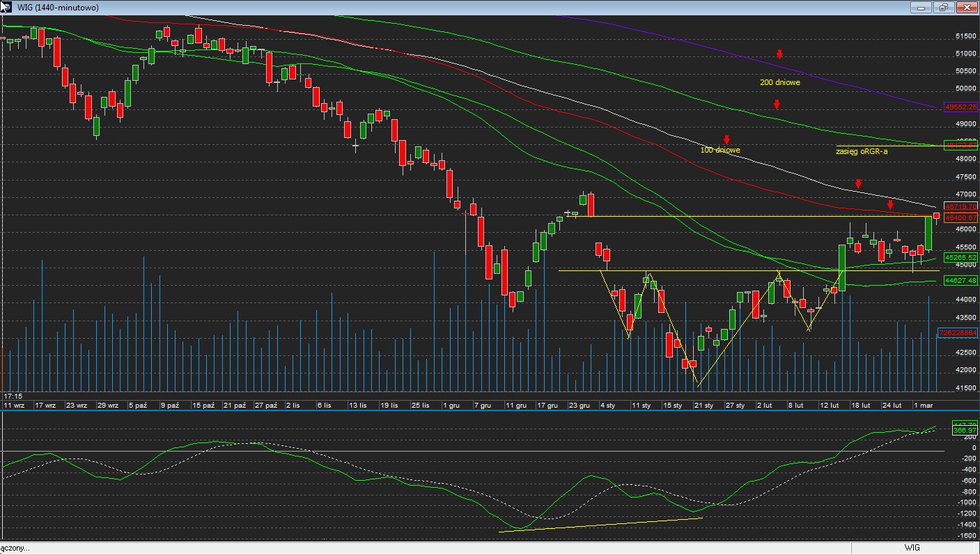This screenshot has height=554, width=980.
Task: Click the white-bordered 46719.70 price label
Action: click(x=961, y=207)
